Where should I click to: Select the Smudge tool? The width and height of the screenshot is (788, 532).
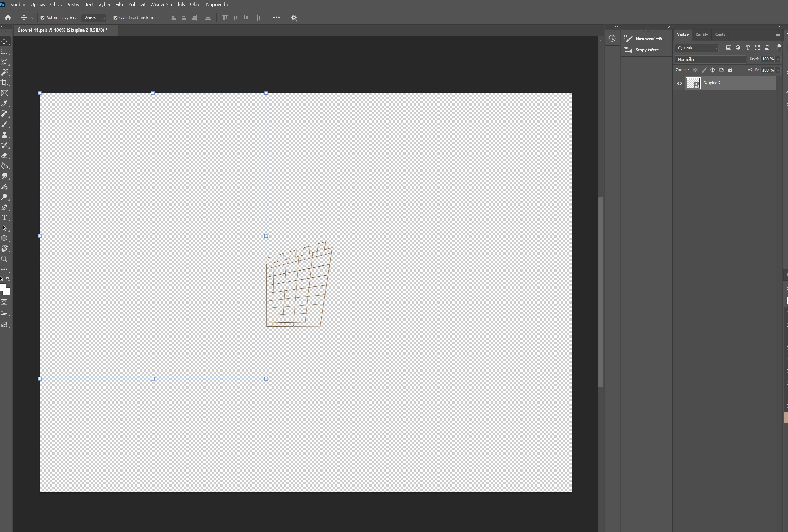tap(5, 176)
